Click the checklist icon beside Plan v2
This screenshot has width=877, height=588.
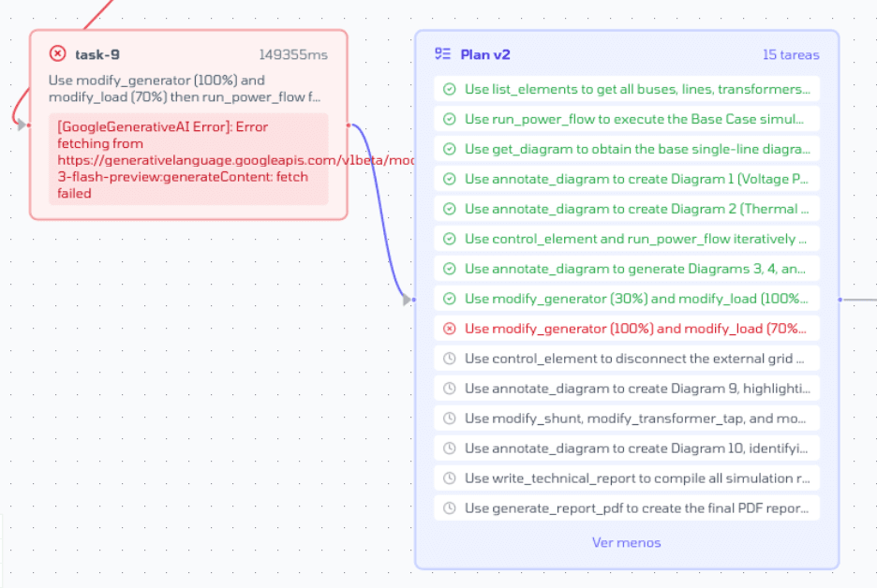coord(443,54)
